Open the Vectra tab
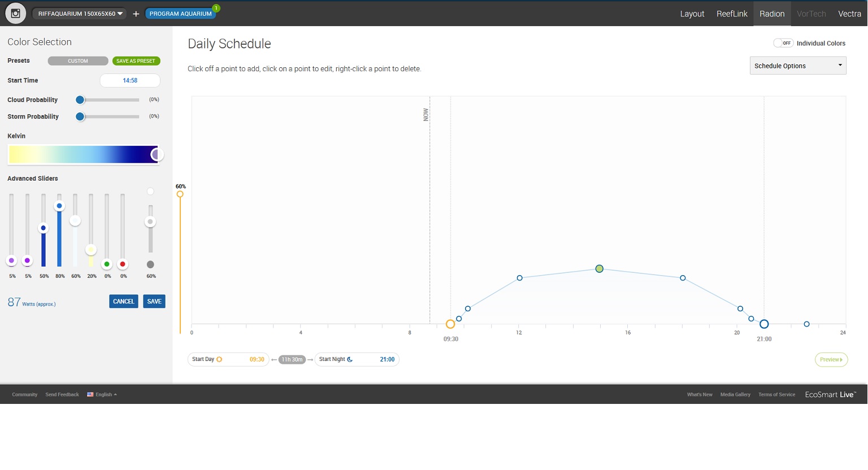The image size is (868, 470). click(x=849, y=14)
